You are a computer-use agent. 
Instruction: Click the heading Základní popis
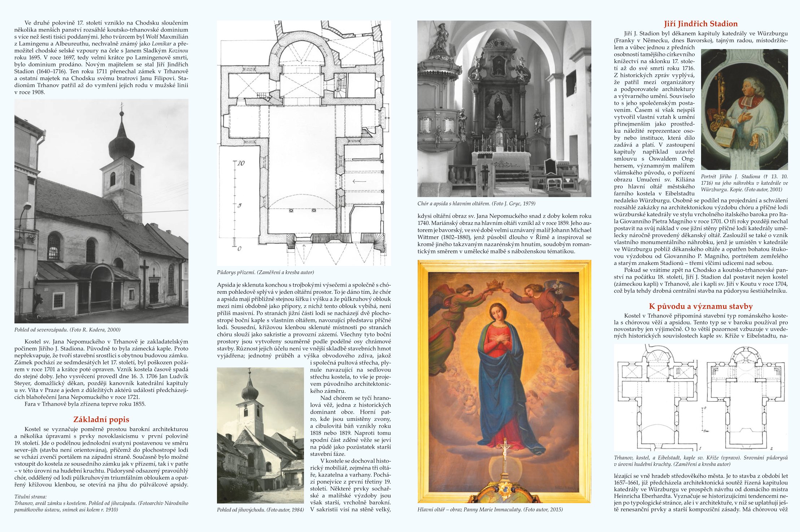click(101, 419)
